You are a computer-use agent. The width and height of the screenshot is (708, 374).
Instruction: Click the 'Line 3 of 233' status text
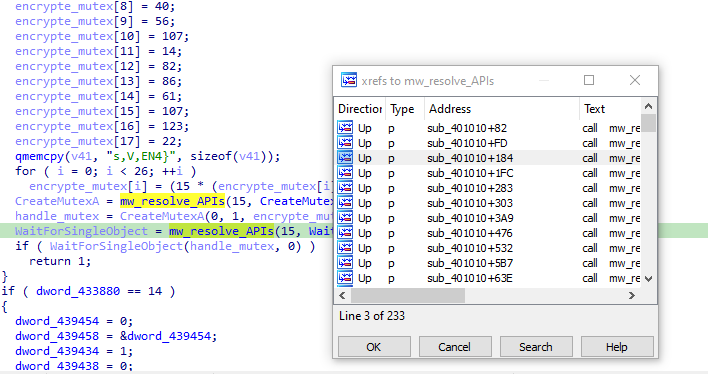pyautogui.click(x=372, y=316)
